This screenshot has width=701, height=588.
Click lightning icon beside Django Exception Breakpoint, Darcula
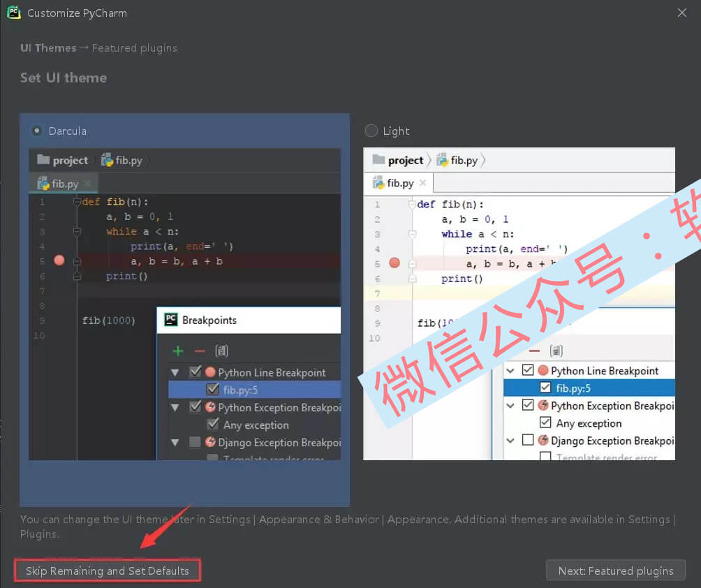click(210, 442)
